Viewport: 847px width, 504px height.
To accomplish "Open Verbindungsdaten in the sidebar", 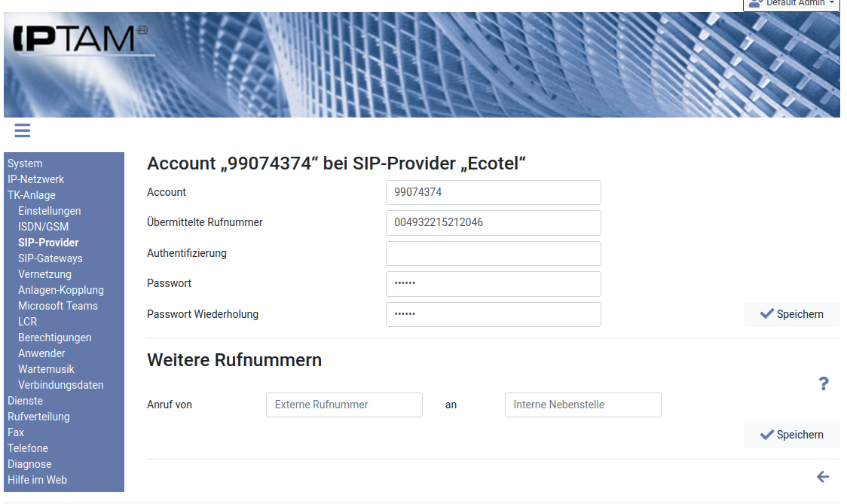I will pyautogui.click(x=61, y=385).
